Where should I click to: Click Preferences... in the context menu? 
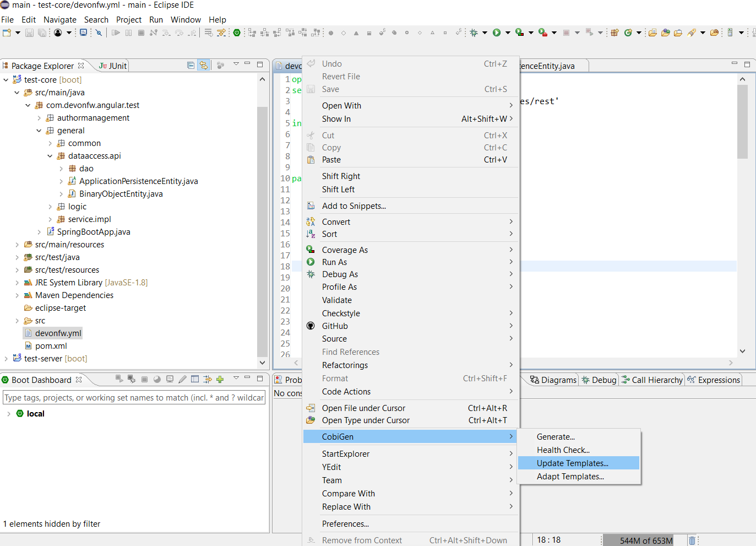(x=345, y=524)
